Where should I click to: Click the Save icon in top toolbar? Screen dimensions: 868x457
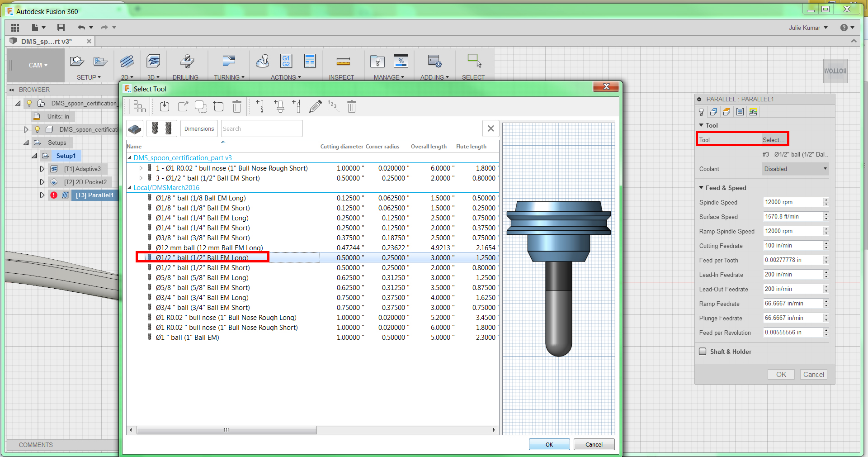61,28
